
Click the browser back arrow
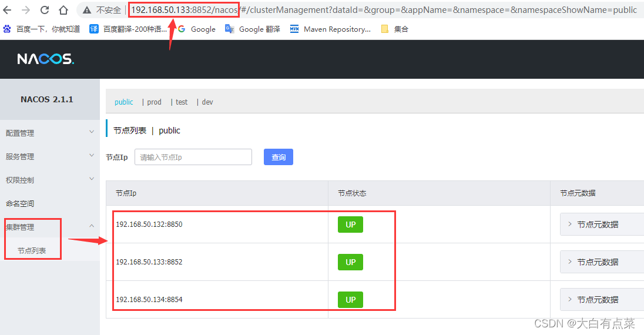tap(8, 10)
